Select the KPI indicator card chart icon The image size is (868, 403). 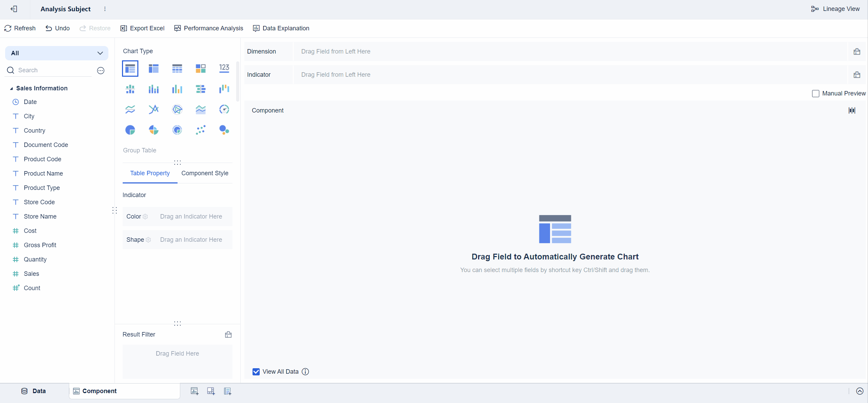pyautogui.click(x=224, y=69)
